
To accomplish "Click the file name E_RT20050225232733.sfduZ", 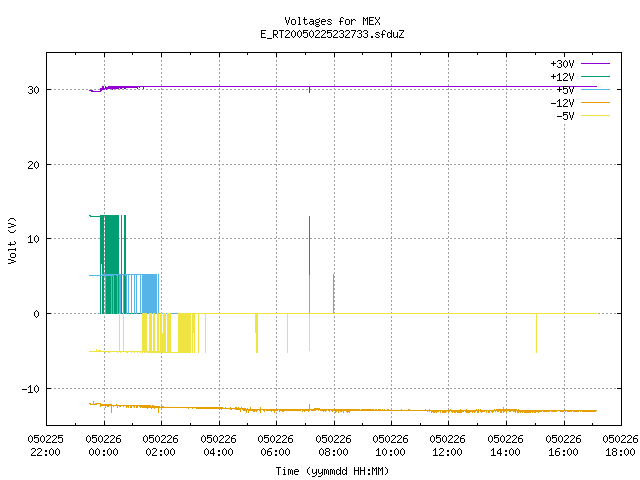I will (x=332, y=34).
